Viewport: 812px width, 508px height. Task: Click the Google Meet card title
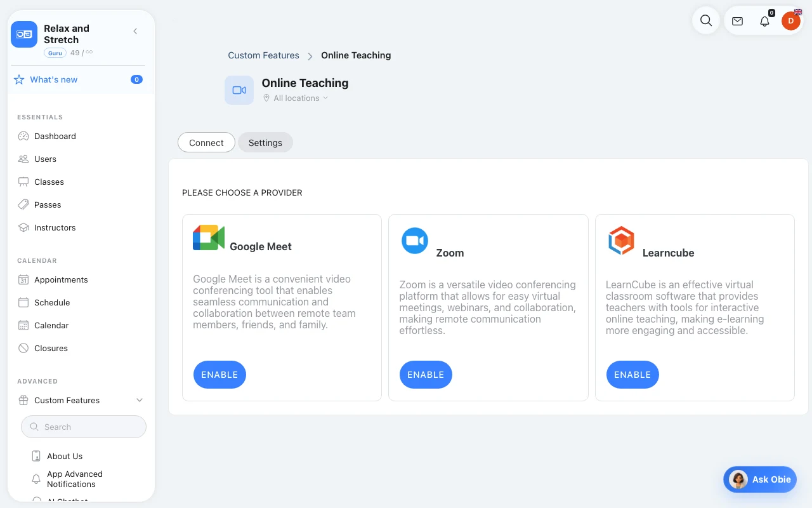pyautogui.click(x=261, y=246)
